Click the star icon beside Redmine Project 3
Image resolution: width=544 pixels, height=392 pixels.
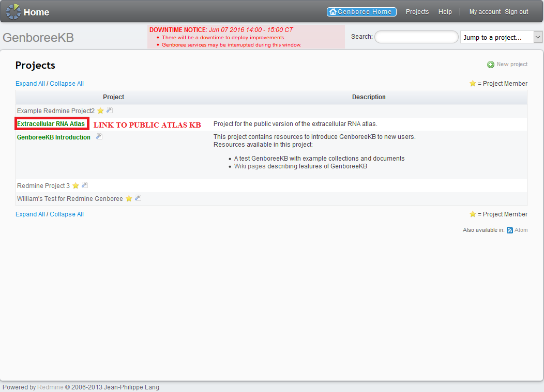tap(75, 186)
